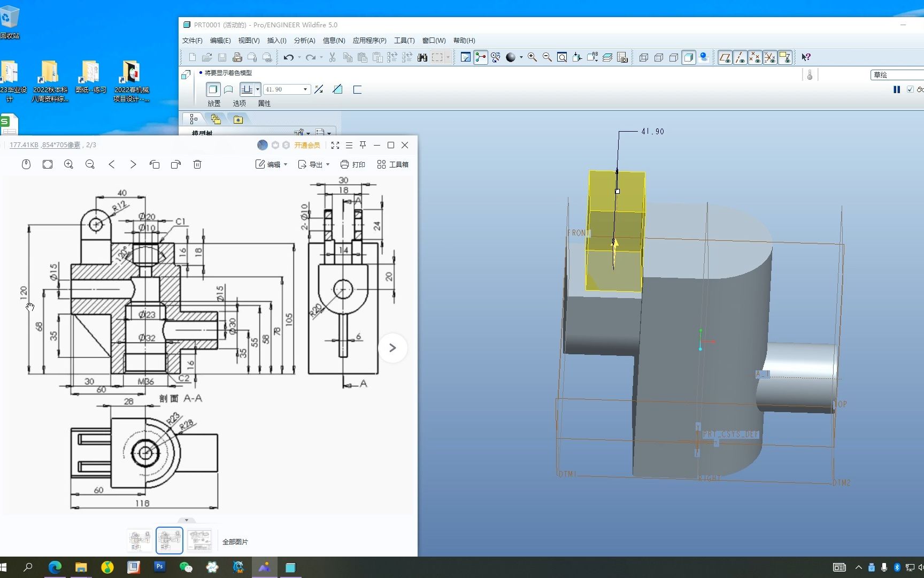
Task: Open 插入(I) menu
Action: 276,41
